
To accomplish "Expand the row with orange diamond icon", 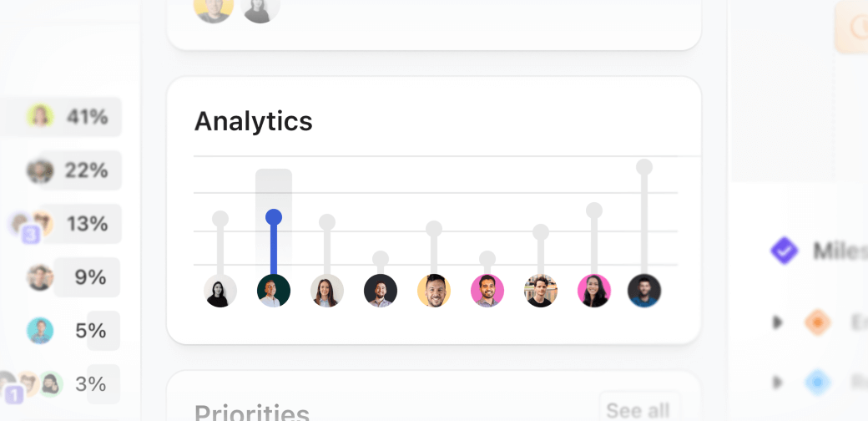I will click(777, 322).
